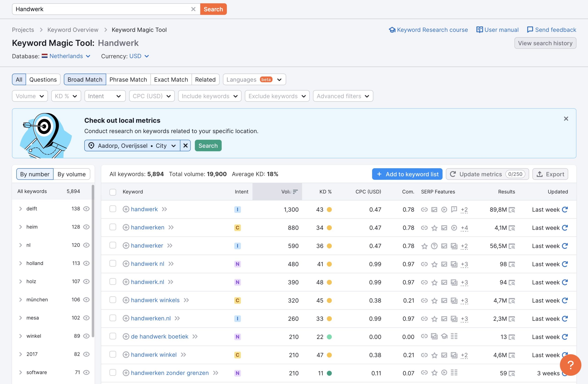Image resolution: width=588 pixels, height=384 pixels.
Task: Select the Exact Match tab
Action: pyautogui.click(x=171, y=80)
